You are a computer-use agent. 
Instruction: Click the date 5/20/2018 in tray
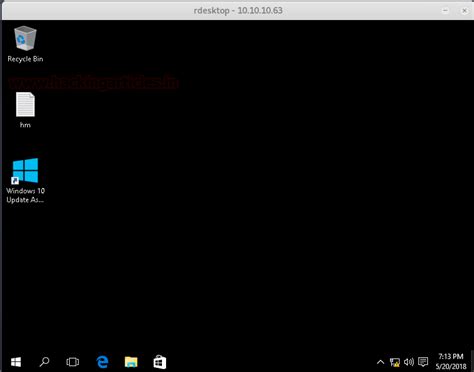[451, 366]
